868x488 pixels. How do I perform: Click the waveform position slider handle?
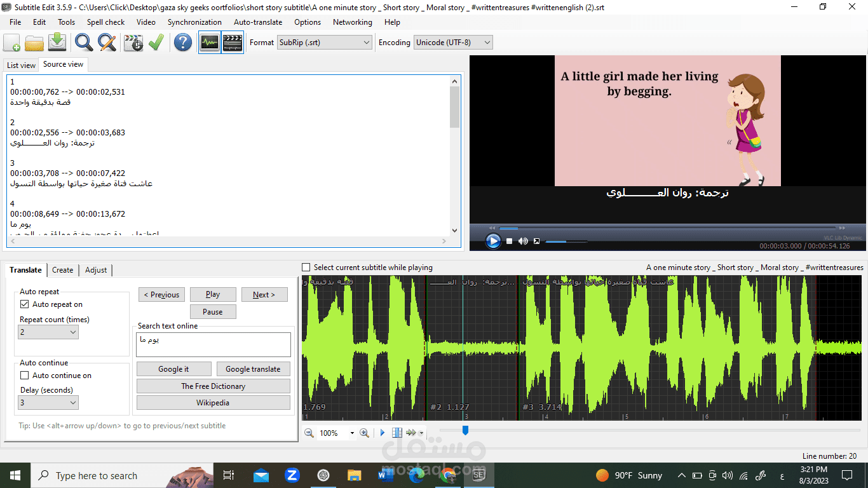point(465,430)
